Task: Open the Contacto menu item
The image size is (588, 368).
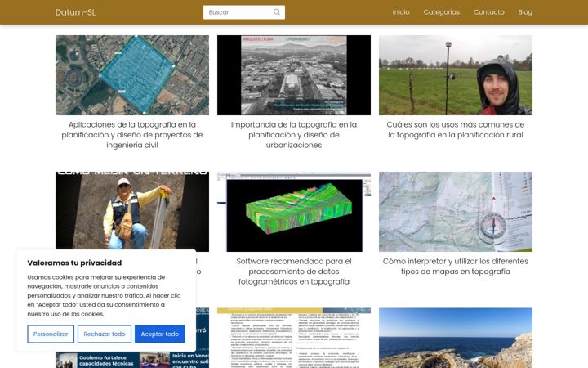Action: [x=488, y=12]
